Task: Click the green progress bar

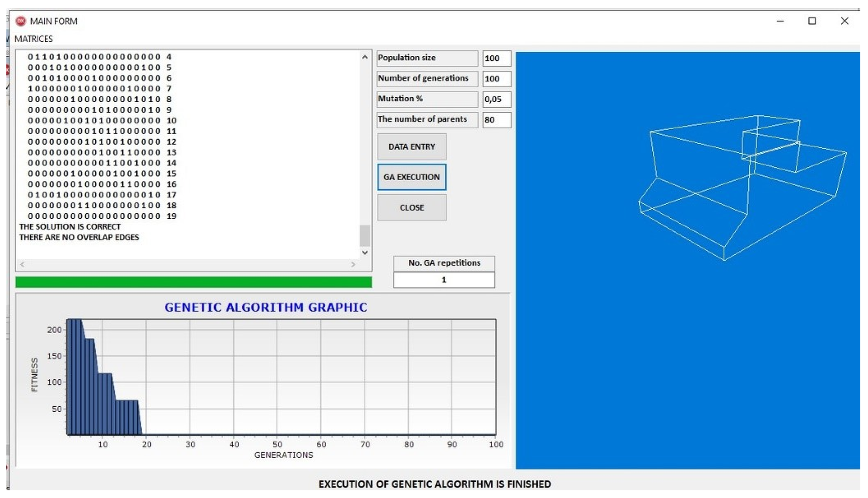Action: pos(193,282)
